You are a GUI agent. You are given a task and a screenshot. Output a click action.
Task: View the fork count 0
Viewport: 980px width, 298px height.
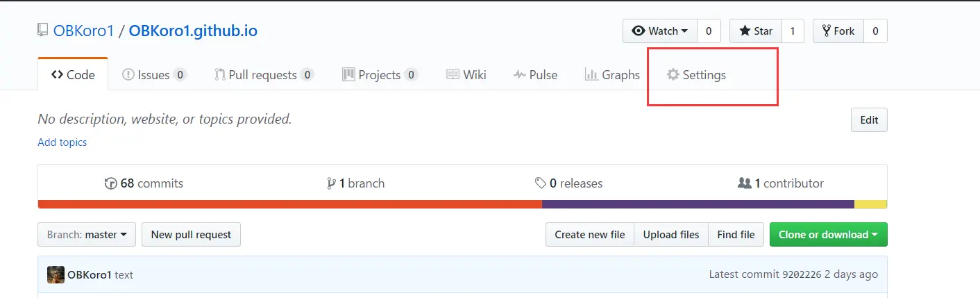pyautogui.click(x=875, y=31)
